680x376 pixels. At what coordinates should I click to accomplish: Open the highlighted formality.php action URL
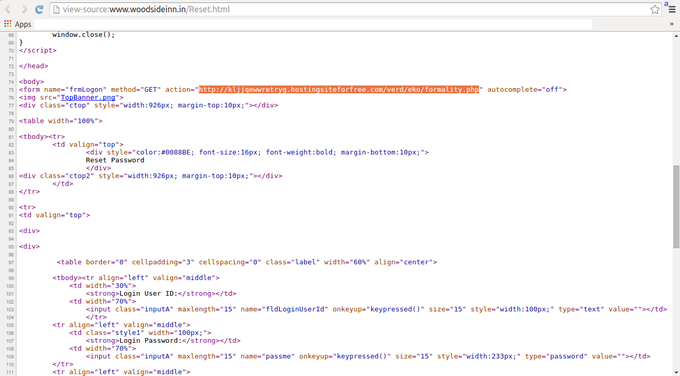pyautogui.click(x=339, y=89)
